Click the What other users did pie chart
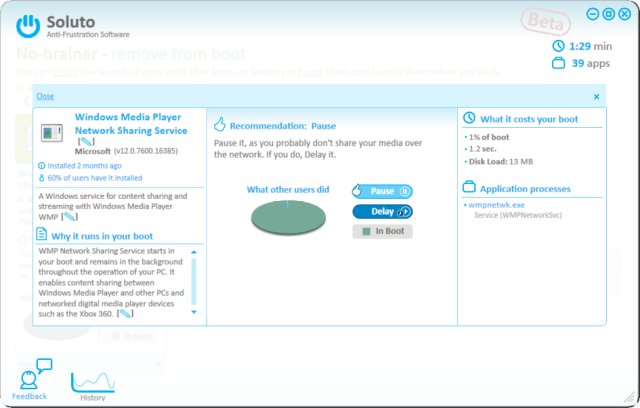Viewport: 640px width, 408px height. pyautogui.click(x=288, y=217)
